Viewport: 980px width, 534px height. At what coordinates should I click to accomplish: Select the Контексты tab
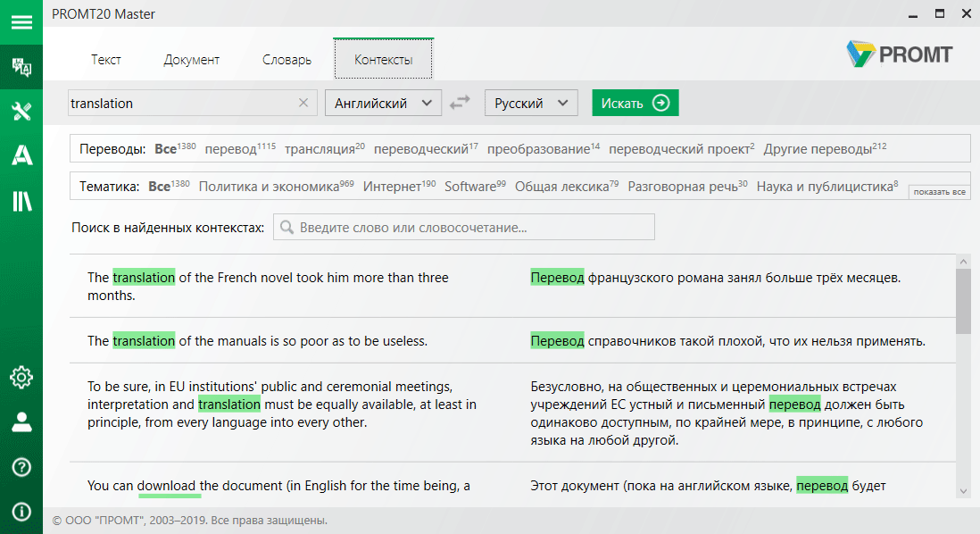tap(383, 60)
